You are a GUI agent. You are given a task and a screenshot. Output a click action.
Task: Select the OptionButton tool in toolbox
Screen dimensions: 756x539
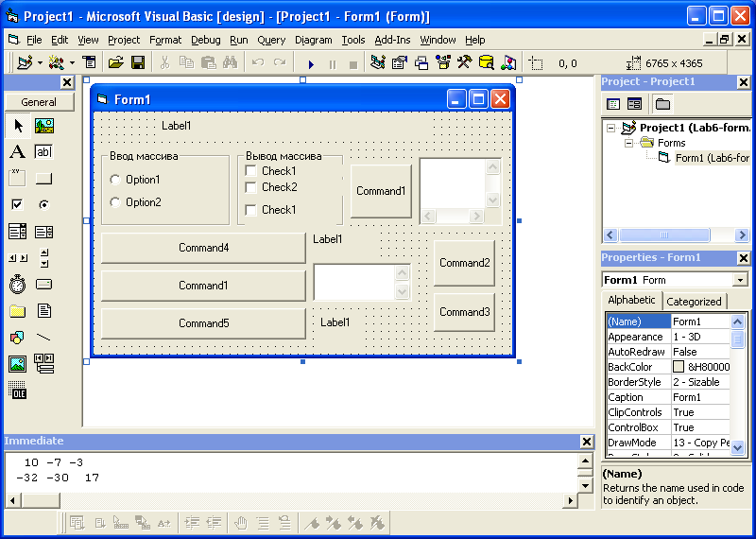[x=43, y=205]
